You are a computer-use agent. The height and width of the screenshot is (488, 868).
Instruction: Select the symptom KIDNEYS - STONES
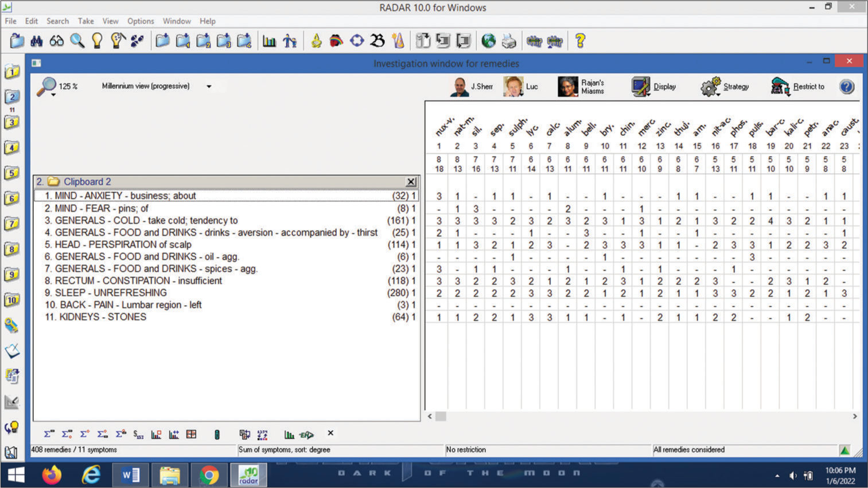pos(227,317)
